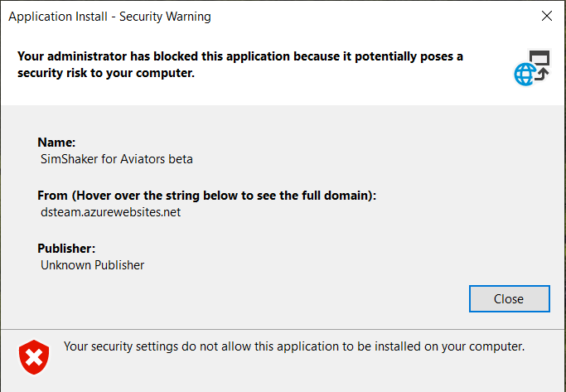Click the white cross inside the red shield
This screenshot has width=566, height=392.
[x=34, y=358]
